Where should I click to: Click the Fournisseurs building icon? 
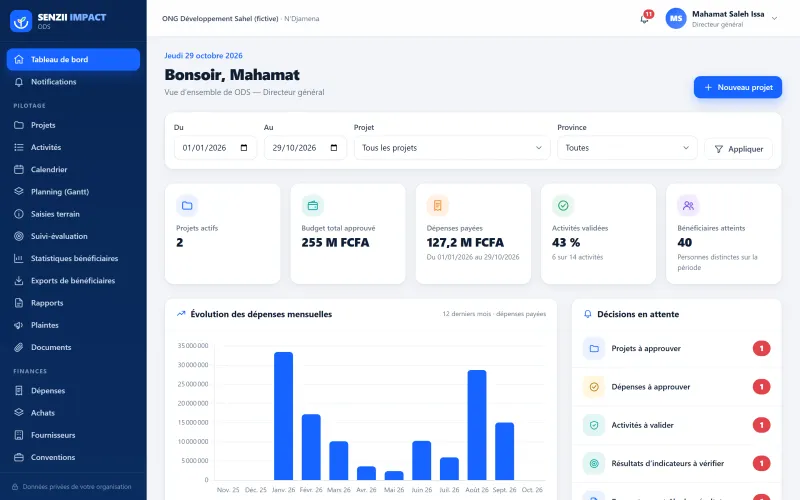pyautogui.click(x=19, y=435)
